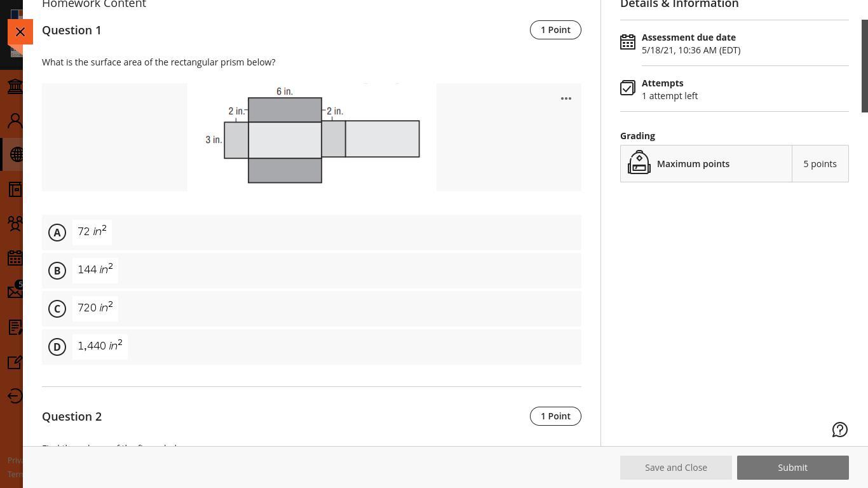This screenshot has width=868, height=488.
Task: Click the rectangular prism net image
Action: (312, 137)
